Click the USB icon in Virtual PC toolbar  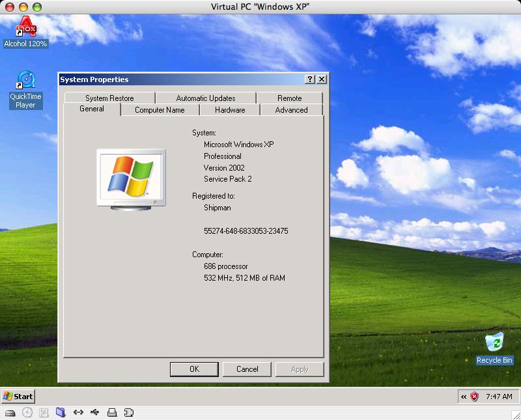(94, 412)
